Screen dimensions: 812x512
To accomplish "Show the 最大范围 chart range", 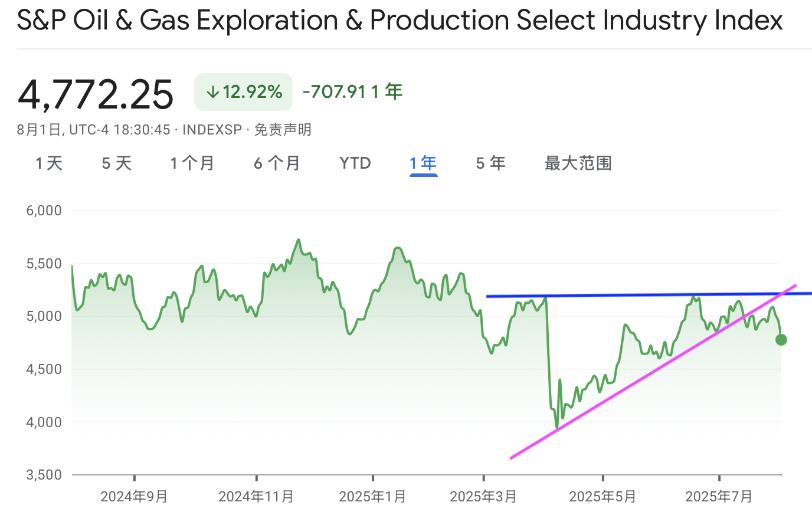I will pyautogui.click(x=578, y=163).
